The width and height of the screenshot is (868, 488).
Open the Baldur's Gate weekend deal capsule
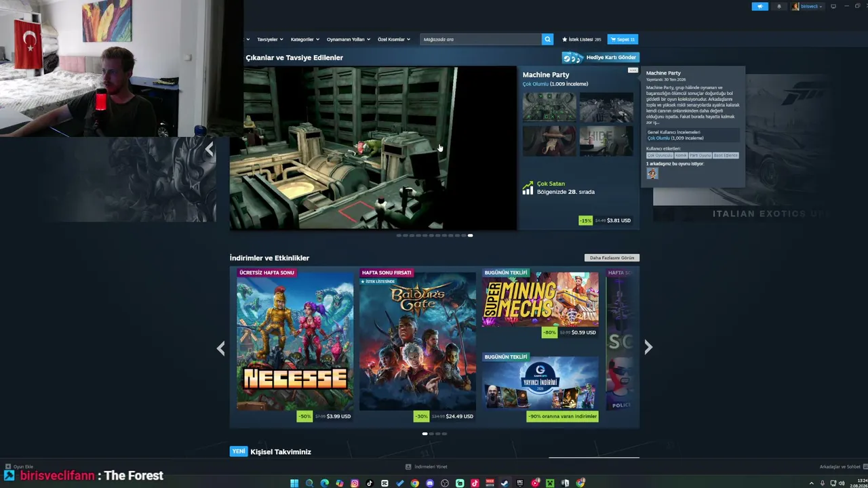point(418,342)
